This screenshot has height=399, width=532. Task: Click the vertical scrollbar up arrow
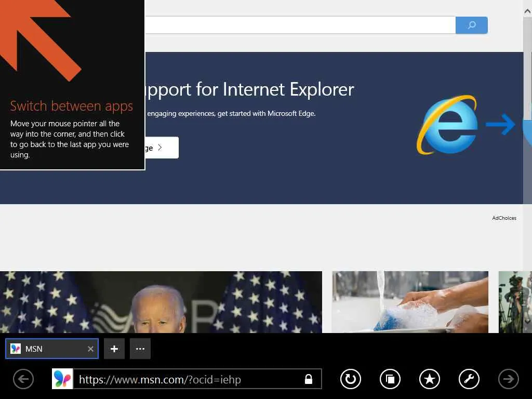pos(528,11)
